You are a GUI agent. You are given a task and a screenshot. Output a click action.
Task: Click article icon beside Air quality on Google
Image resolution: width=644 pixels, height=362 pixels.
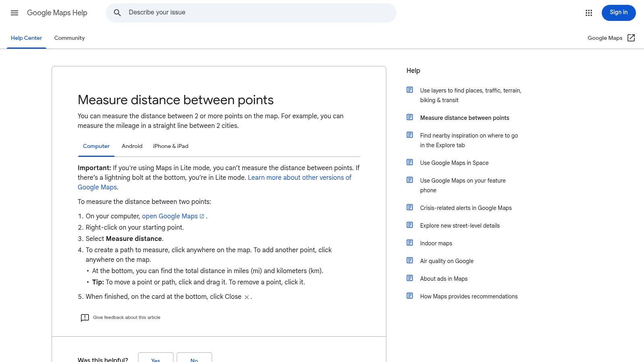point(410,261)
